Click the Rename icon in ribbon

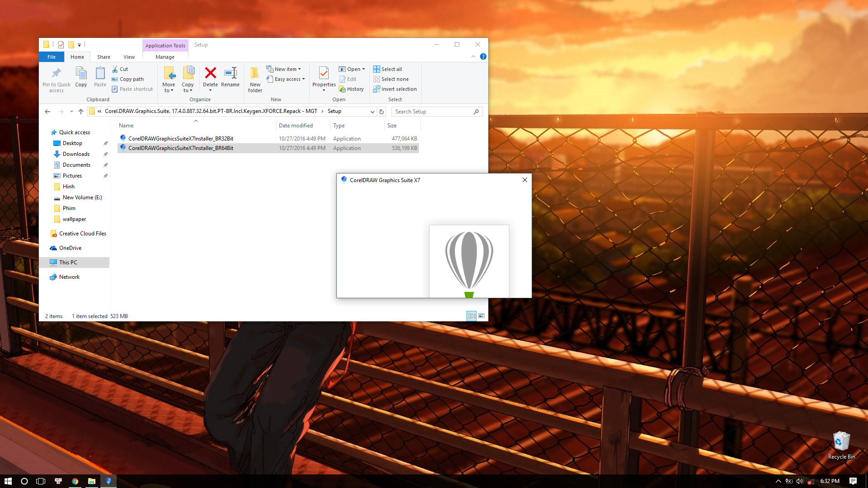[x=231, y=73]
